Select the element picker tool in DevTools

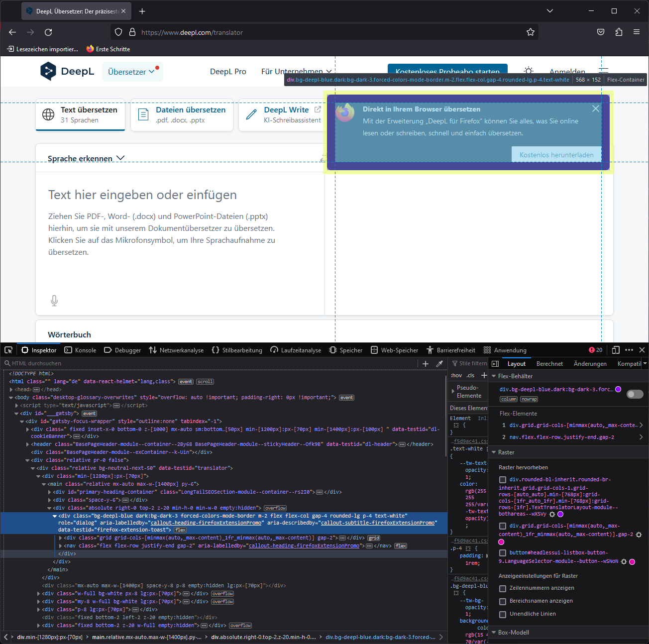click(x=8, y=350)
